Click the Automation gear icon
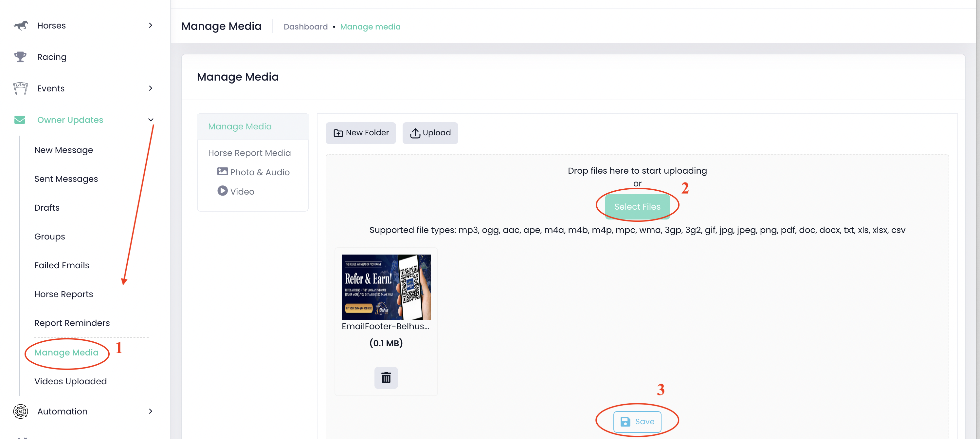Image resolution: width=980 pixels, height=439 pixels. [x=21, y=411]
